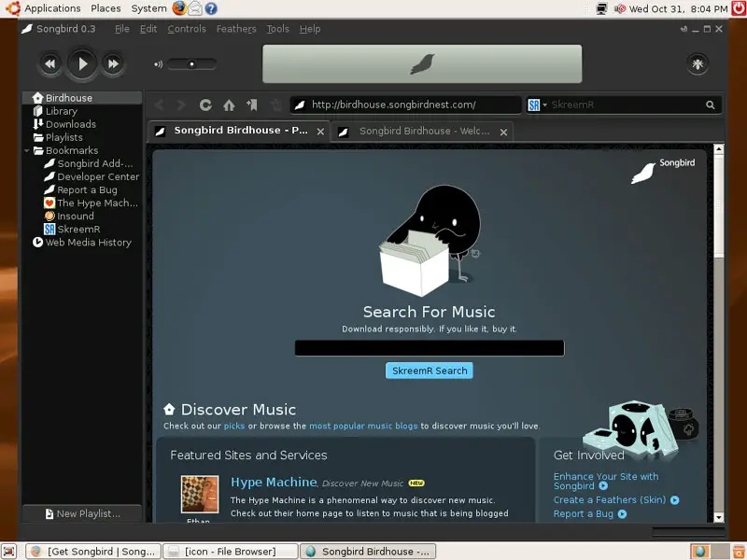Go forward in the Songbird browser

click(181, 105)
